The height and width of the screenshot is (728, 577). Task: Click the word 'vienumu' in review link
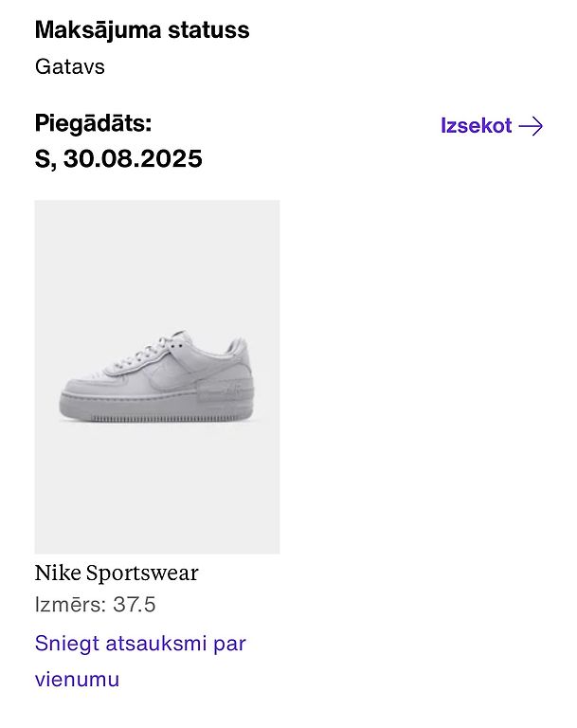tap(77, 680)
